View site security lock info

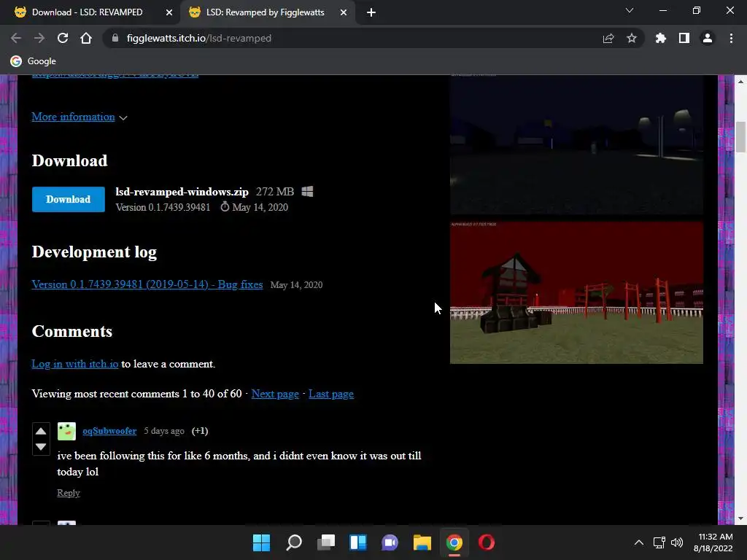pyautogui.click(x=115, y=38)
